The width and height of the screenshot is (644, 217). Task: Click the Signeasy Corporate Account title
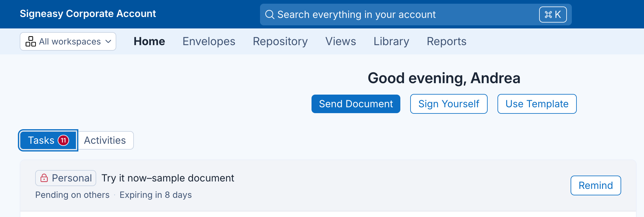[88, 14]
